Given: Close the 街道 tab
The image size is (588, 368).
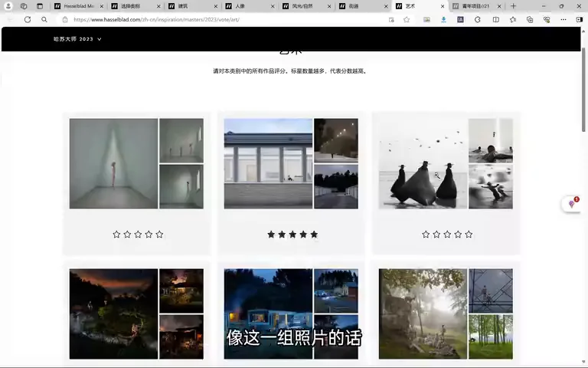Looking at the screenshot, I should coord(386,6).
